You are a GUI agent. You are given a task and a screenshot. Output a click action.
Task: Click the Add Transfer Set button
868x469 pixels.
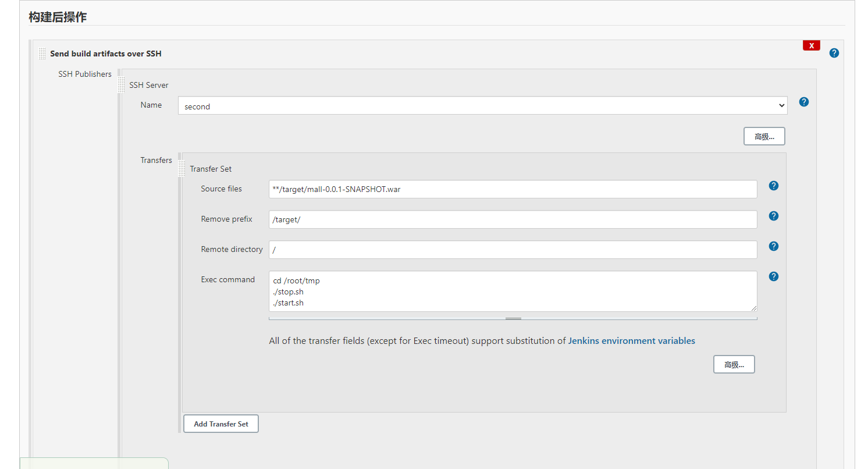[x=221, y=424]
